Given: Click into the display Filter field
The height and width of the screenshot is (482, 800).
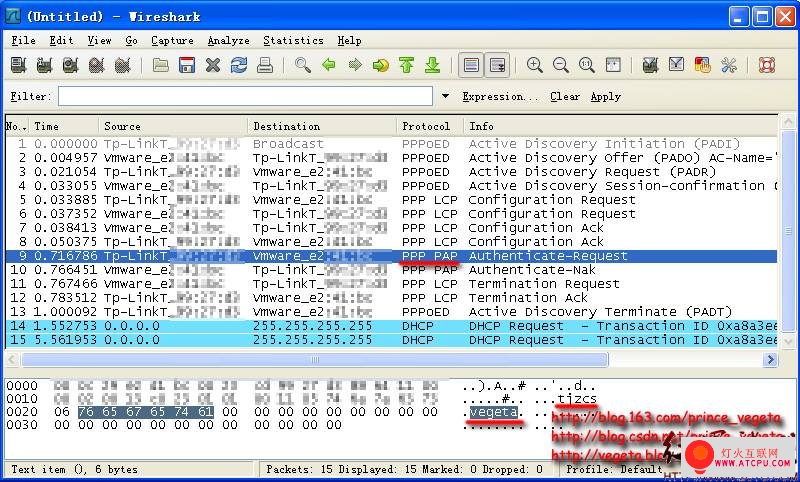Looking at the screenshot, I should point(245,96).
